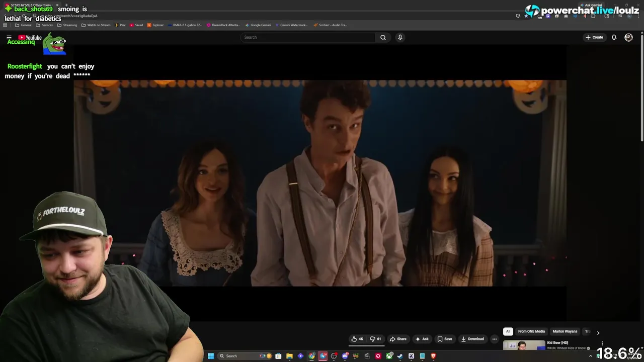The image size is (644, 362).
Task: Open Xbox app from taskbar
Action: click(x=389, y=356)
